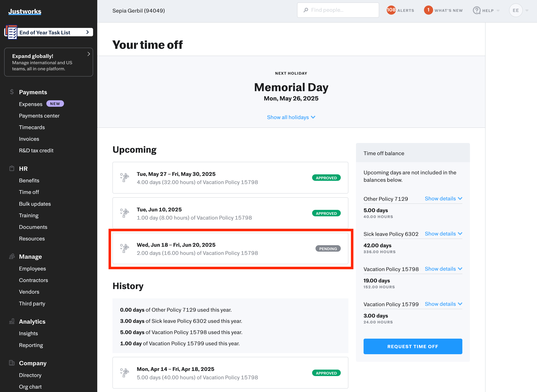Click the HR clipboard icon in sidebar
This screenshot has width=537, height=392.
click(12, 168)
